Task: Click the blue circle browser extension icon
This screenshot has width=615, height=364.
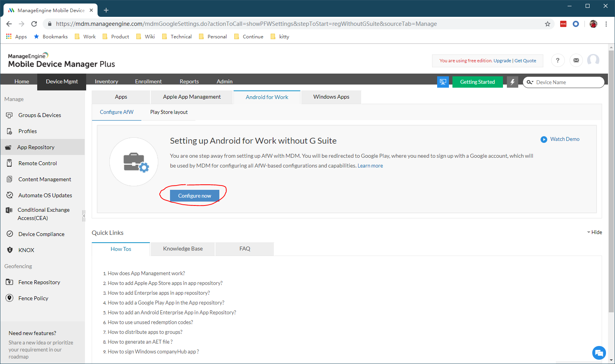Action: 576,24
